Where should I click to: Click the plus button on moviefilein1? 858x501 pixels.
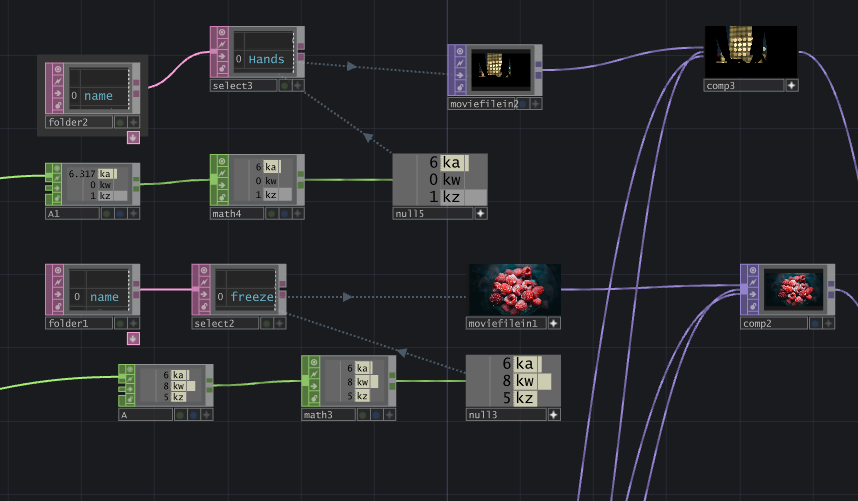(553, 323)
